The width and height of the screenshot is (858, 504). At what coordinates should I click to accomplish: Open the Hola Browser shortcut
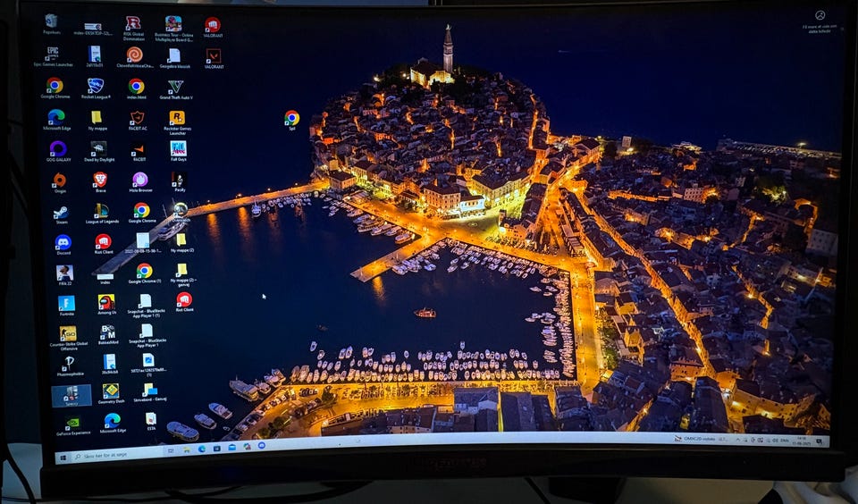coord(140,182)
